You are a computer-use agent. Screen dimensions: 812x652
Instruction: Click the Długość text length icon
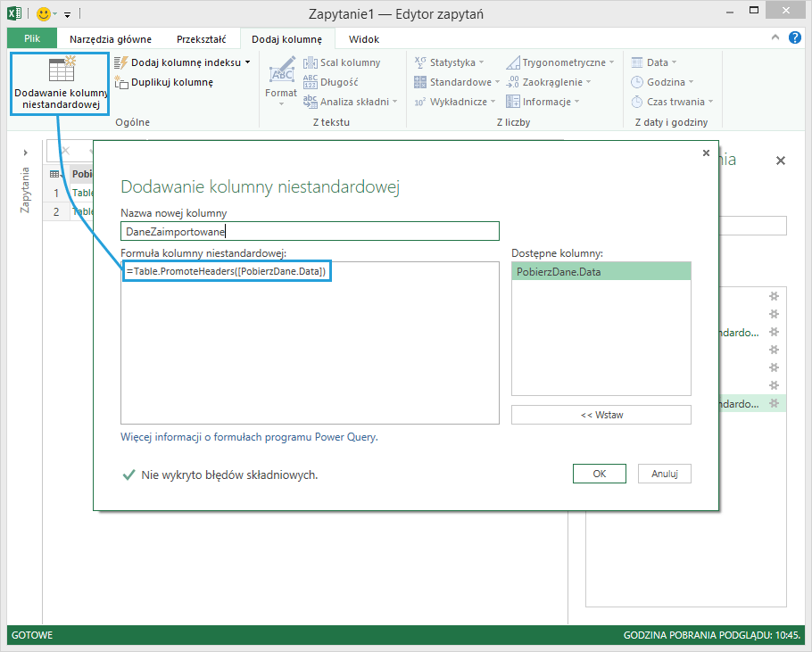tap(311, 82)
